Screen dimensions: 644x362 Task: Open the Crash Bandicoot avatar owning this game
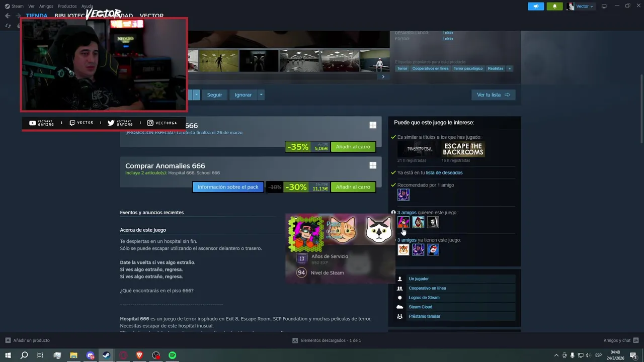[x=404, y=249]
